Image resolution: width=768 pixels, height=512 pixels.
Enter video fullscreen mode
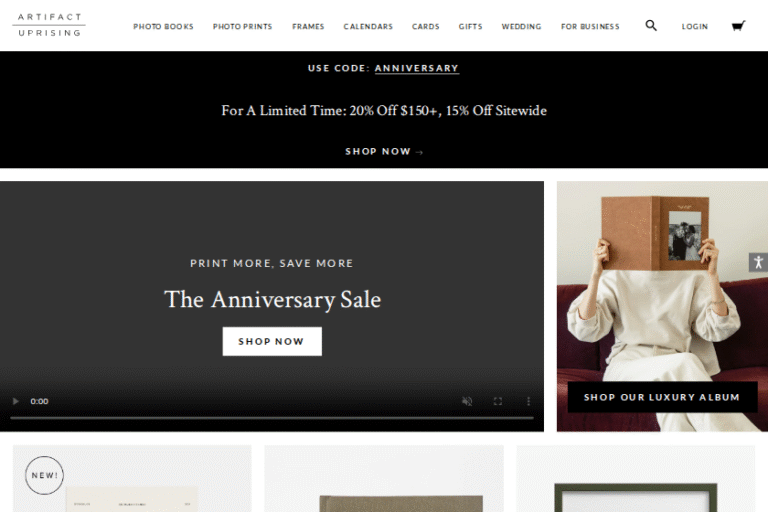[x=498, y=401]
